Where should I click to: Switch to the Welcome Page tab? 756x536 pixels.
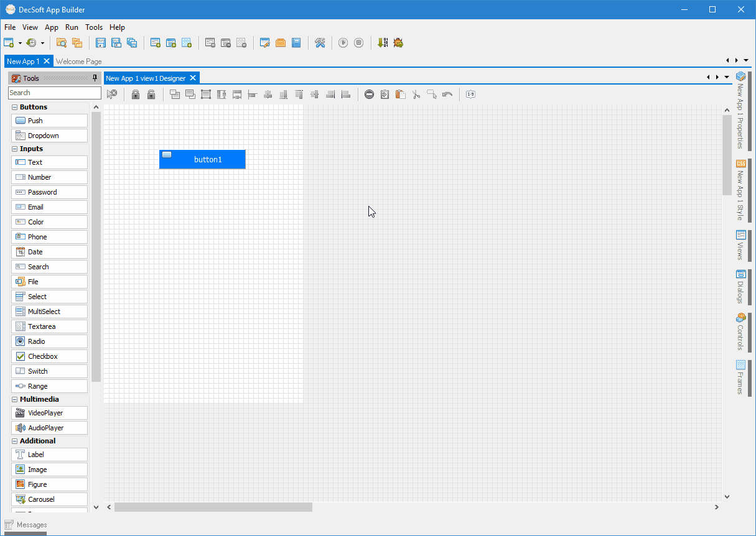(79, 62)
